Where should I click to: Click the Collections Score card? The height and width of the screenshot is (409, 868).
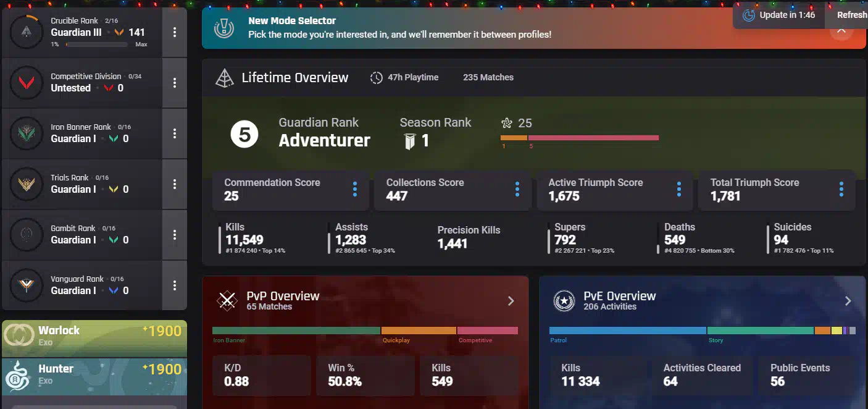click(453, 190)
